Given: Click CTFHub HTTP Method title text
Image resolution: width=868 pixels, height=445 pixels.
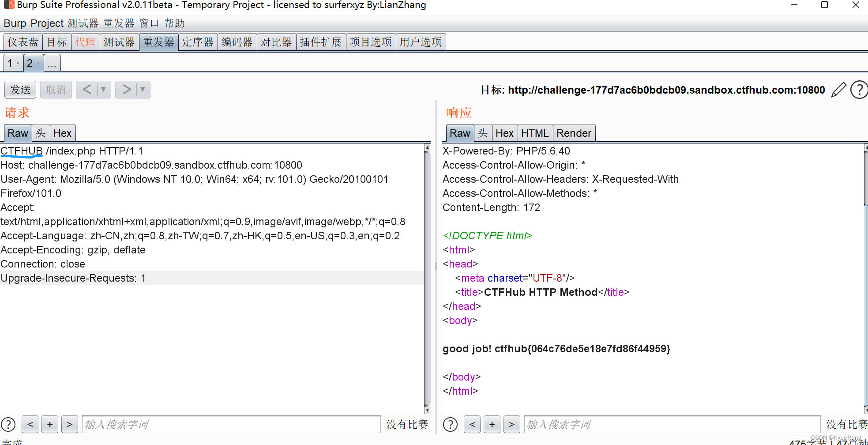Looking at the screenshot, I should 541,292.
